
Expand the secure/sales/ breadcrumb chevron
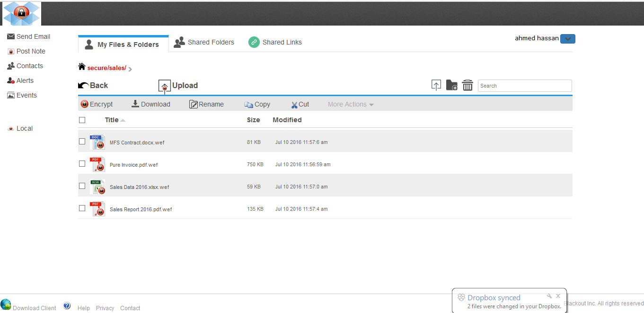(x=131, y=68)
